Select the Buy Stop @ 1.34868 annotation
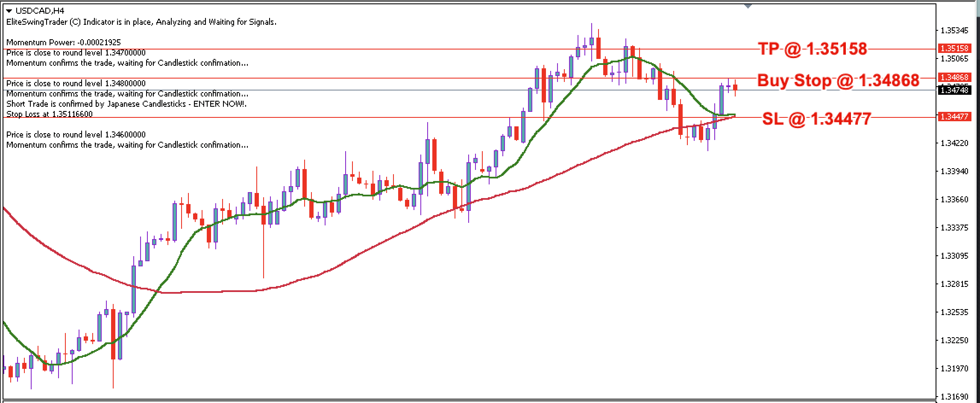Image resolution: width=980 pixels, height=403 pixels. pos(837,80)
